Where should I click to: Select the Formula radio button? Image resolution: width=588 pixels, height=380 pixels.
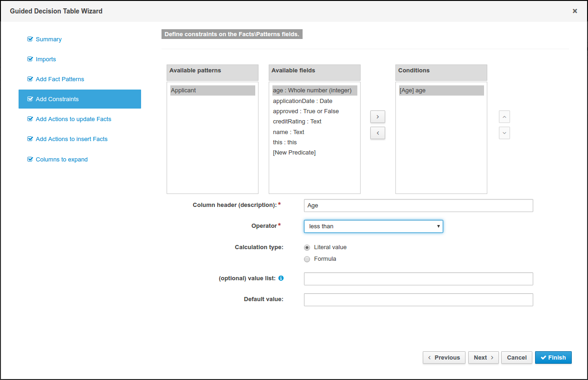click(x=307, y=259)
